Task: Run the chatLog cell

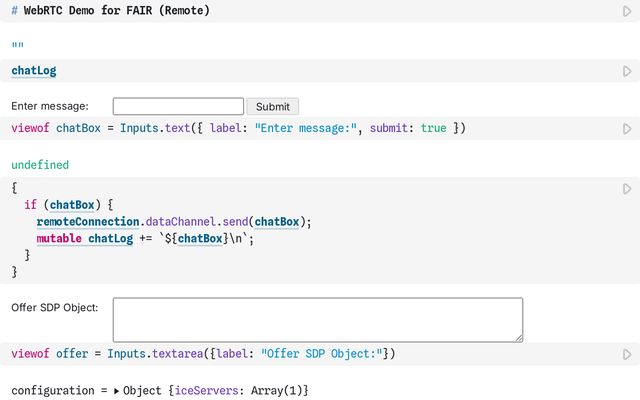Action: (627, 71)
